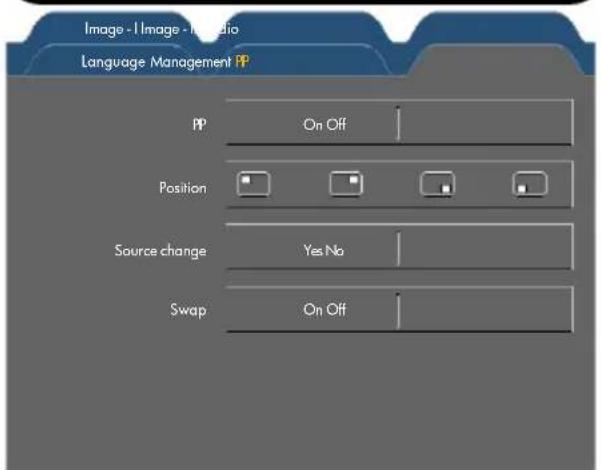
Task: Select bottom-right PIP position icon
Action: point(438,184)
